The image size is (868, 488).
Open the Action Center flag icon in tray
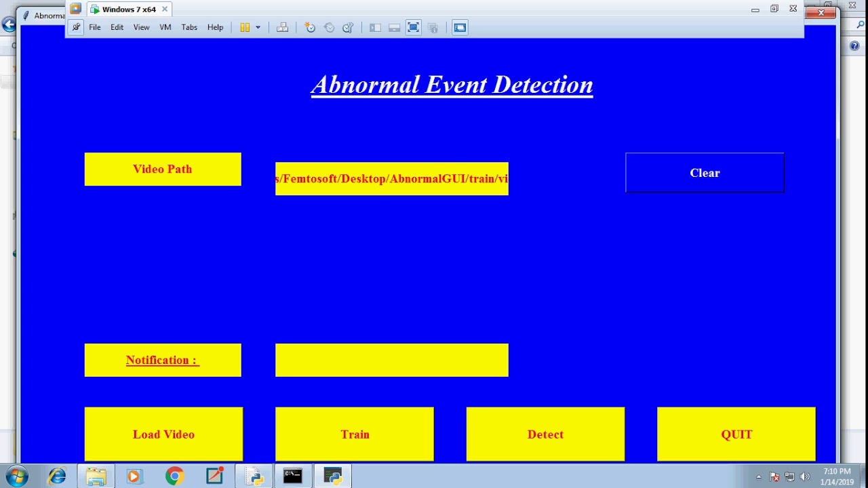[x=775, y=476]
